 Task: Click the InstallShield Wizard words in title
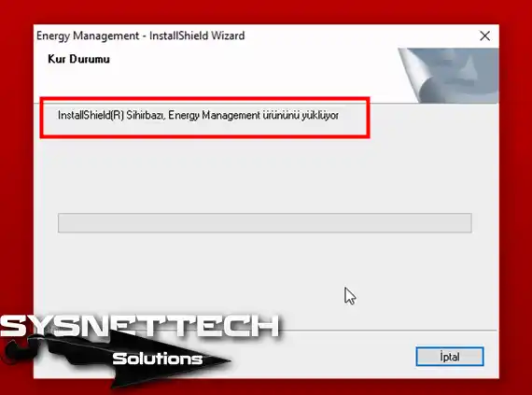pyautogui.click(x=197, y=35)
